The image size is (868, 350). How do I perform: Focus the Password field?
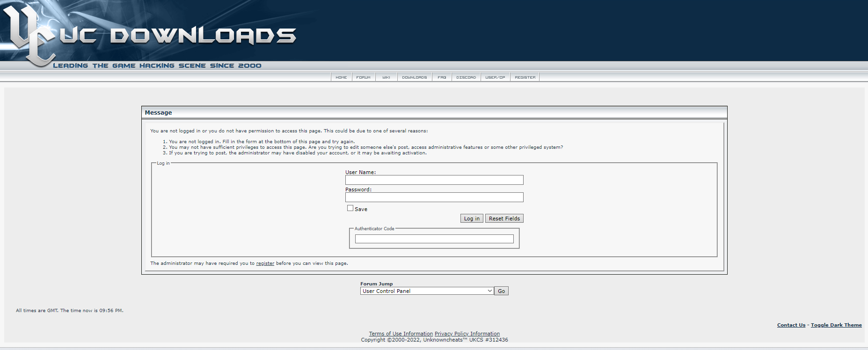434,197
